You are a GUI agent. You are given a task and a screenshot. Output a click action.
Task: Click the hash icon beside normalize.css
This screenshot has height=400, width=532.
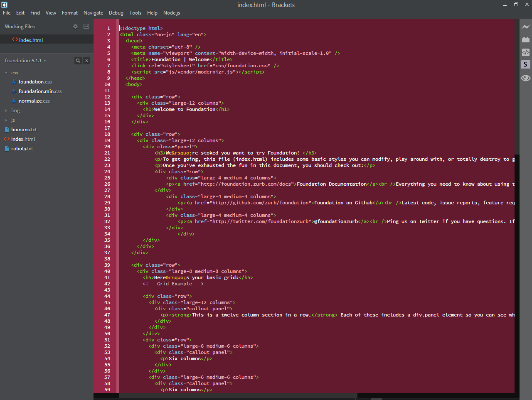pos(14,101)
